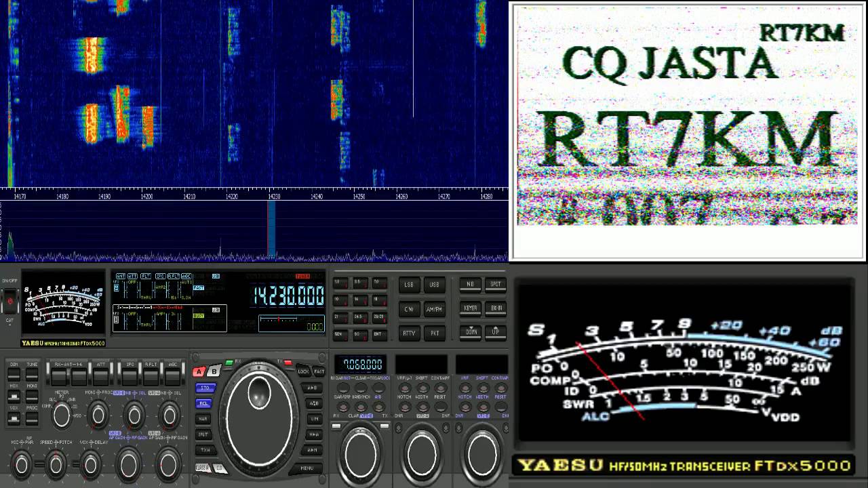Toggle the LOCK button by the dial

[303, 371]
